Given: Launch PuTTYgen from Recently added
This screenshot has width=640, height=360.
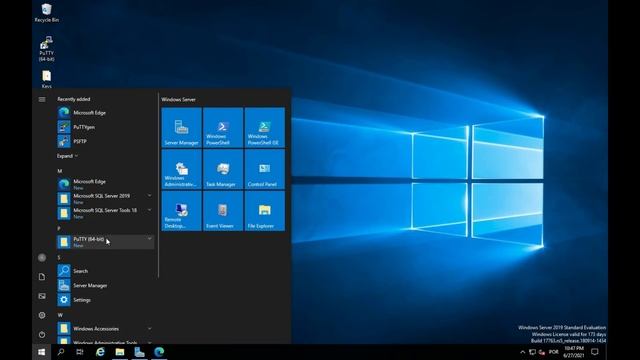Looking at the screenshot, I should 105,127.
